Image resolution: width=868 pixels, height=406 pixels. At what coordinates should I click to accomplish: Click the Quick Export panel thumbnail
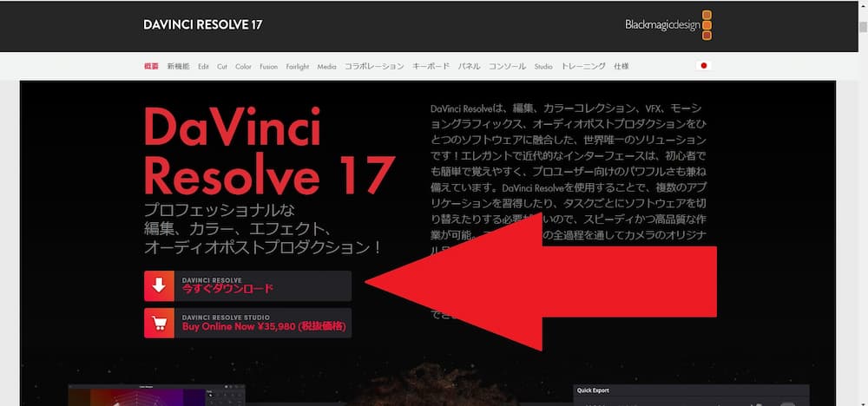(x=691, y=396)
